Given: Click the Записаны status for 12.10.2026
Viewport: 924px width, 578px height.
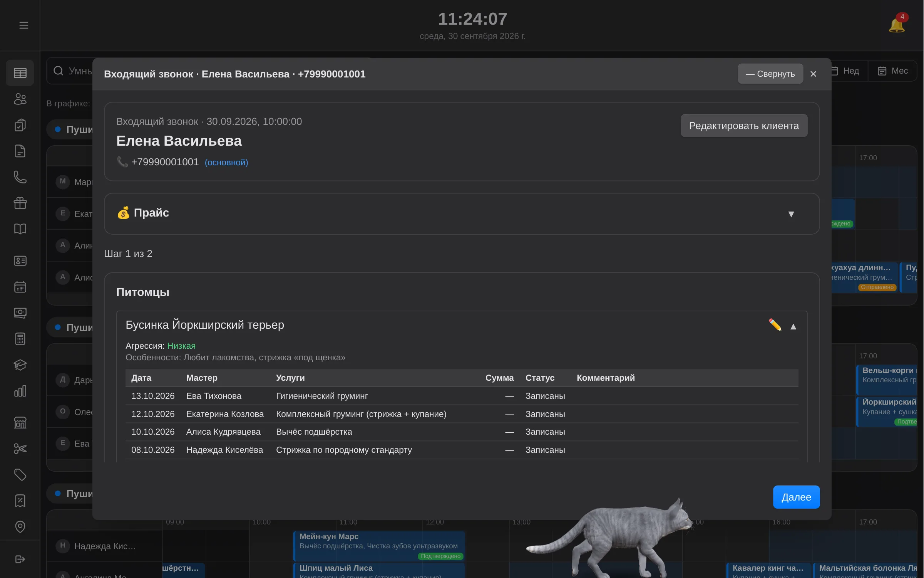Looking at the screenshot, I should pos(545,414).
